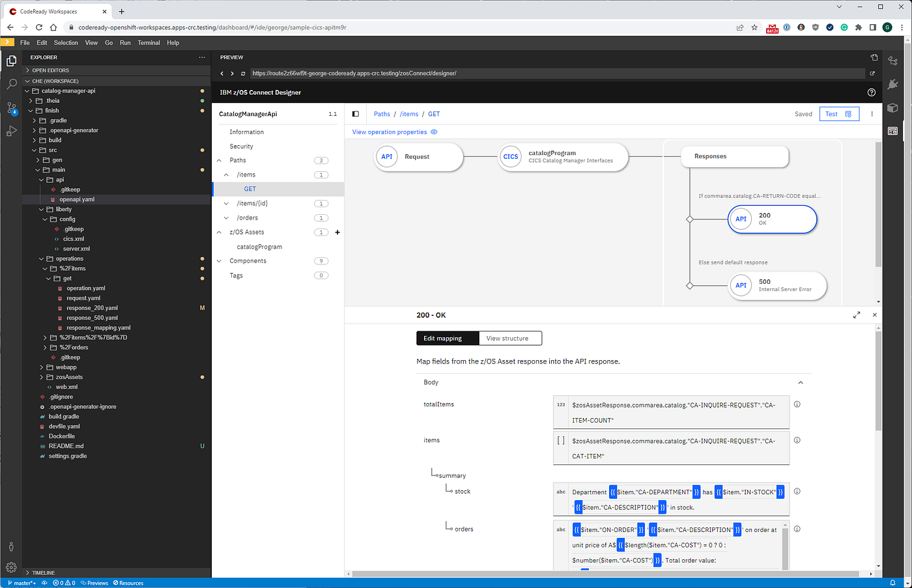912x588 pixels.
Task: Click the Explorer icon in the activity bar
Action: point(10,60)
